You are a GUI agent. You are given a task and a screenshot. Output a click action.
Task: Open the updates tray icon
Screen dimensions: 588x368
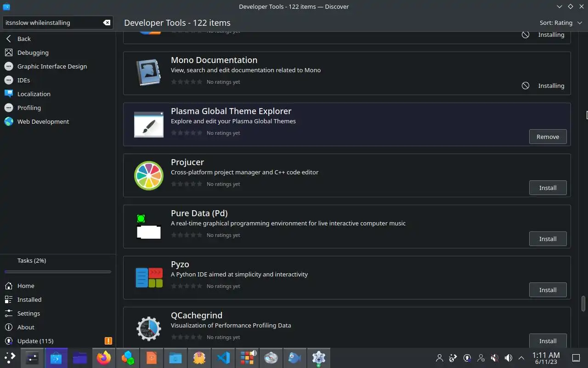467,358
